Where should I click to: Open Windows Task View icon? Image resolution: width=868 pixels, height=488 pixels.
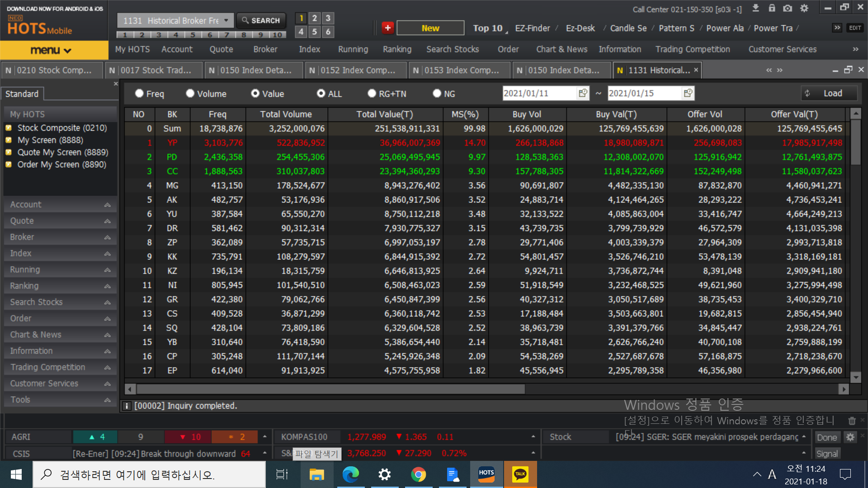tap(282, 474)
